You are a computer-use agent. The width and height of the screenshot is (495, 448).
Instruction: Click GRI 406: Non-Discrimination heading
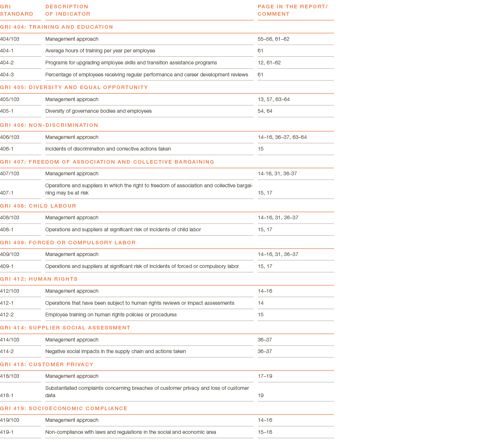[x=49, y=125]
